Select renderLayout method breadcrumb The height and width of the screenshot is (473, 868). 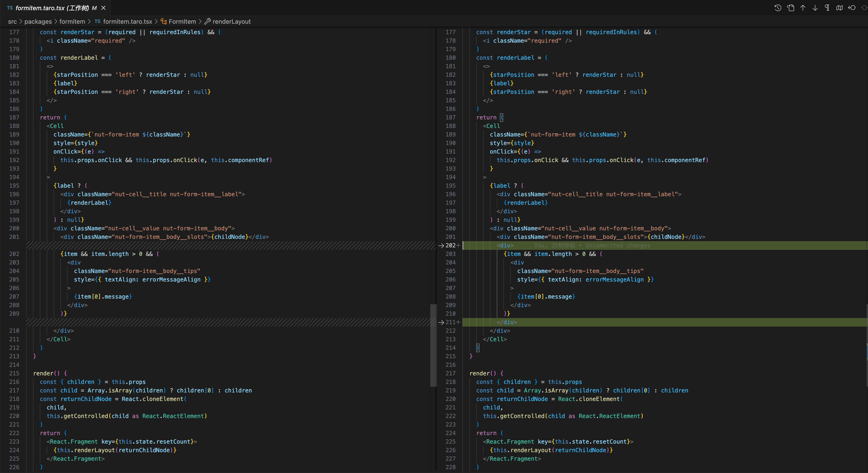(231, 22)
